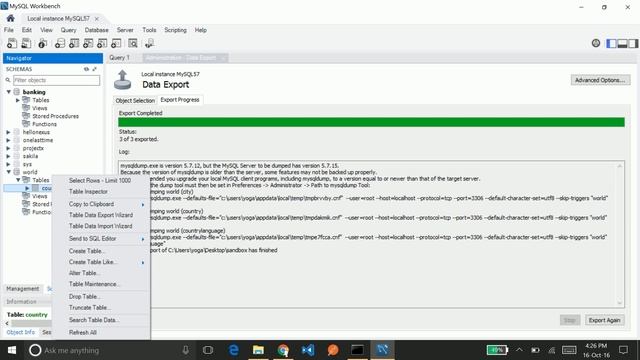Image resolution: width=640 pixels, height=360 pixels.
Task: Create new schema toolbar icon
Action: [60, 43]
